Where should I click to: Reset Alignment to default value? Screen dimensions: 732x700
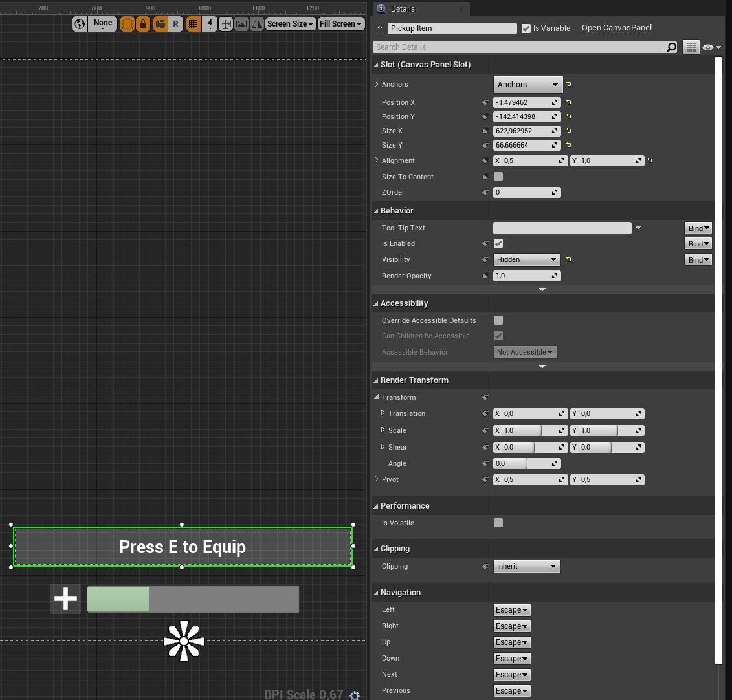(x=649, y=160)
